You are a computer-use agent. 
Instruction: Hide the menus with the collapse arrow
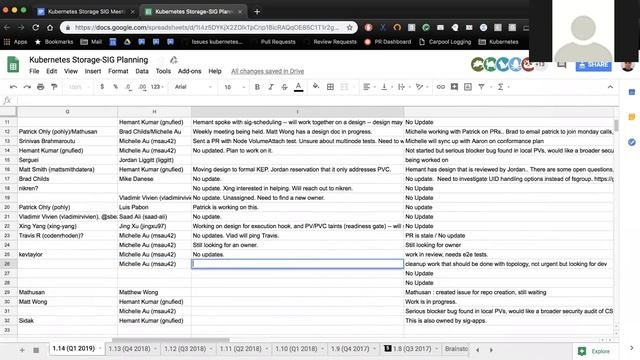(x=610, y=87)
